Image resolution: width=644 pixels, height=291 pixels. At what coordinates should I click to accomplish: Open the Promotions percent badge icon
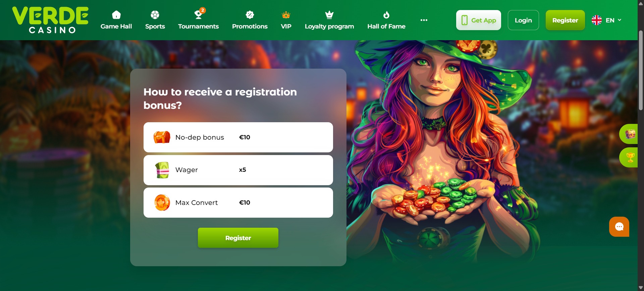[250, 15]
